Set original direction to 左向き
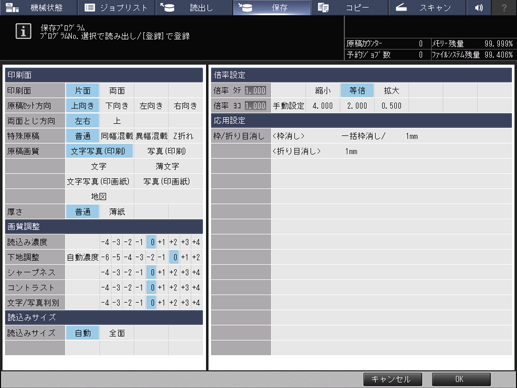This screenshot has width=517, height=388. point(151,106)
